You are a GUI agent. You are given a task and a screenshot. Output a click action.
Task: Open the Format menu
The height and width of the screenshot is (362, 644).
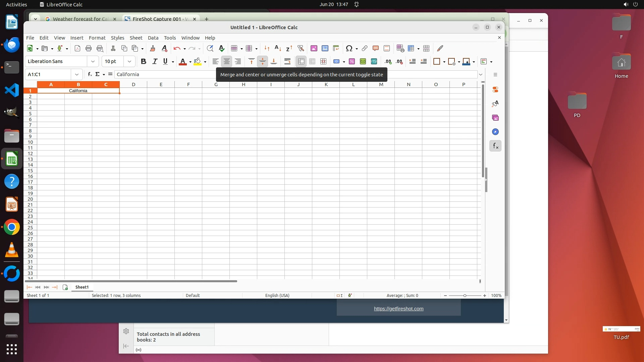(x=97, y=38)
